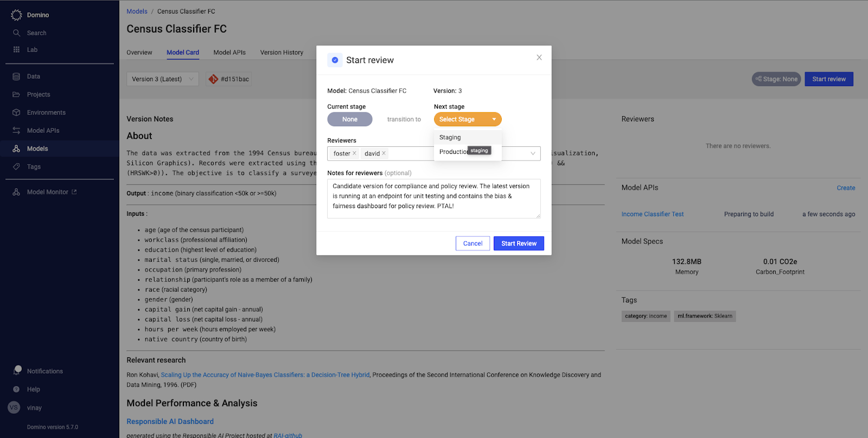Choose Staging from the stage list
Image resolution: width=868 pixels, height=438 pixels.
468,138
